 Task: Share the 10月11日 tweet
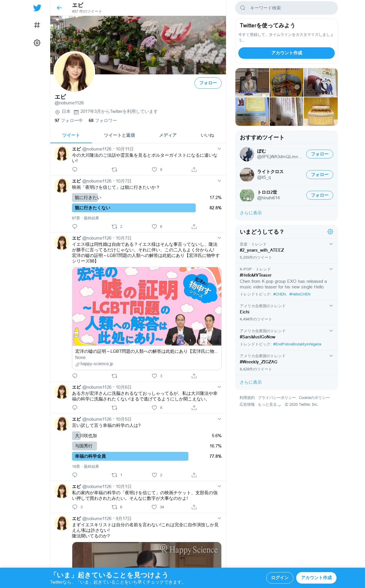tap(194, 170)
